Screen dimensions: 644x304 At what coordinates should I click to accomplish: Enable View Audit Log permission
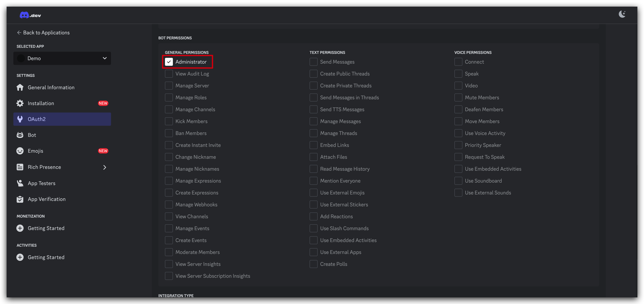pos(169,74)
